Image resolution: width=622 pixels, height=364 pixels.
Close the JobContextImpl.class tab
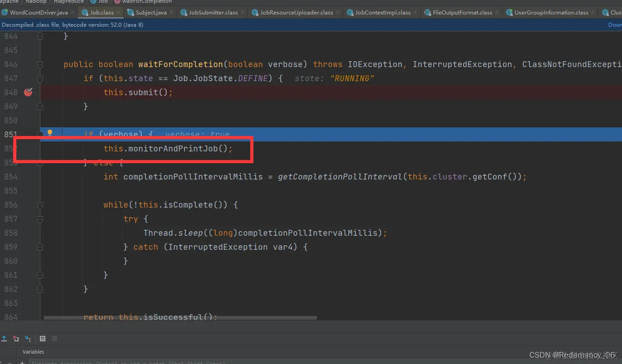tap(415, 13)
